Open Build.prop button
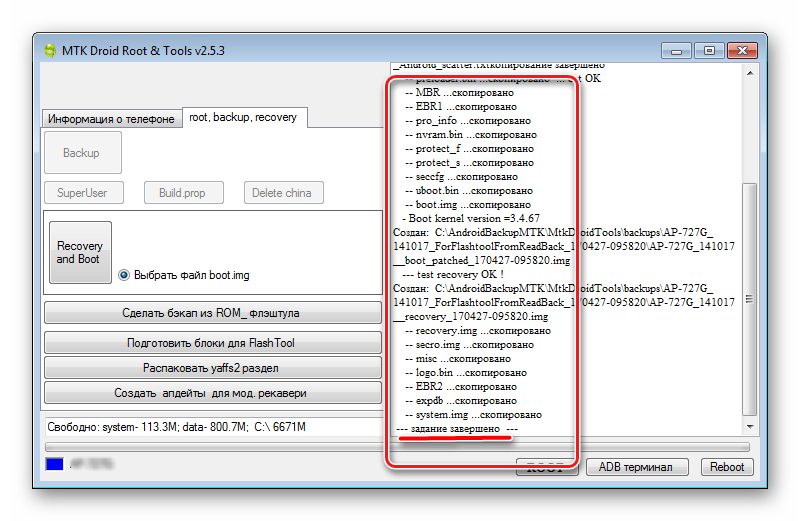Image resolution: width=800 pixels, height=521 pixels. pyautogui.click(x=184, y=193)
